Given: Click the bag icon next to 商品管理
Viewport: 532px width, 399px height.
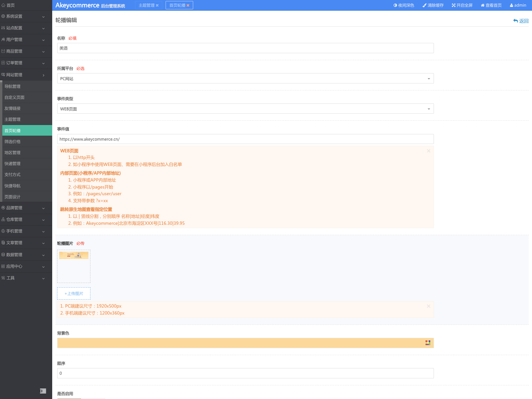Looking at the screenshot, I should (3, 51).
